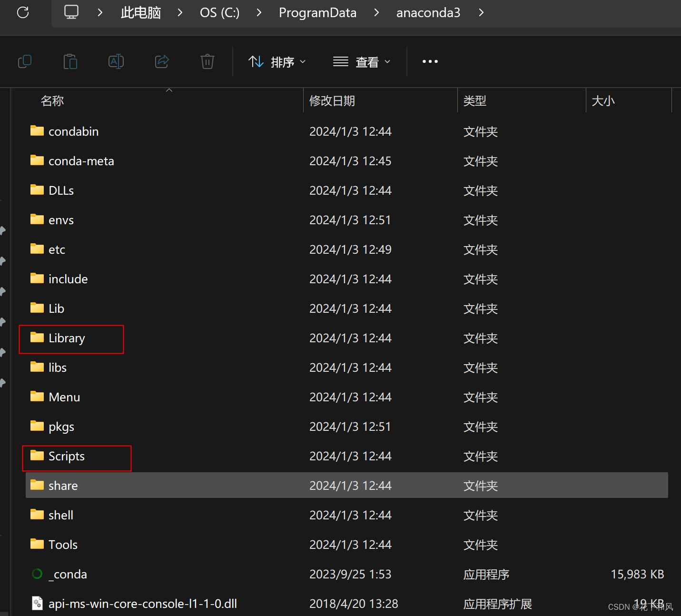Go to 此电脑 in the address path
The image size is (681, 616).
(x=141, y=13)
